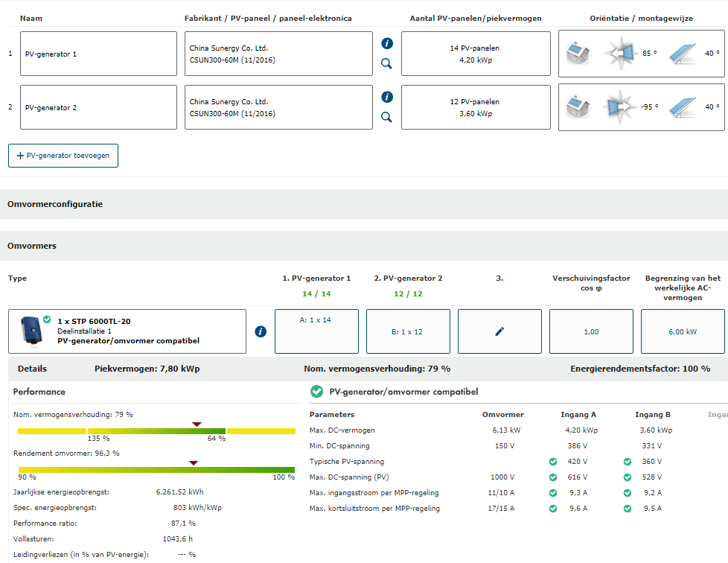Expand the Details row of the inverter

[32, 369]
